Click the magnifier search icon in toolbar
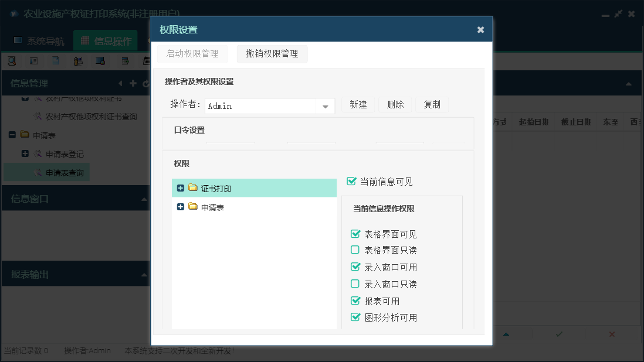 click(x=12, y=60)
